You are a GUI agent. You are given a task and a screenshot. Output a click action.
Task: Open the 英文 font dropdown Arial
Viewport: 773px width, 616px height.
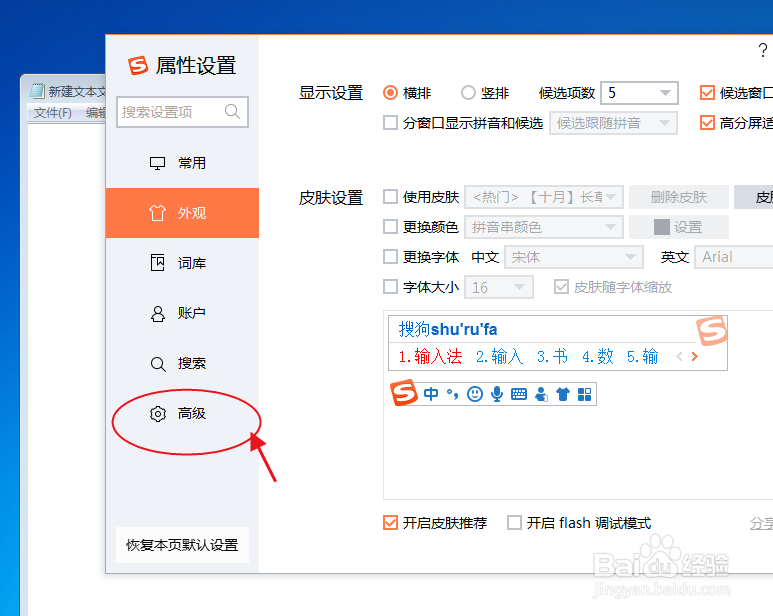tap(734, 257)
